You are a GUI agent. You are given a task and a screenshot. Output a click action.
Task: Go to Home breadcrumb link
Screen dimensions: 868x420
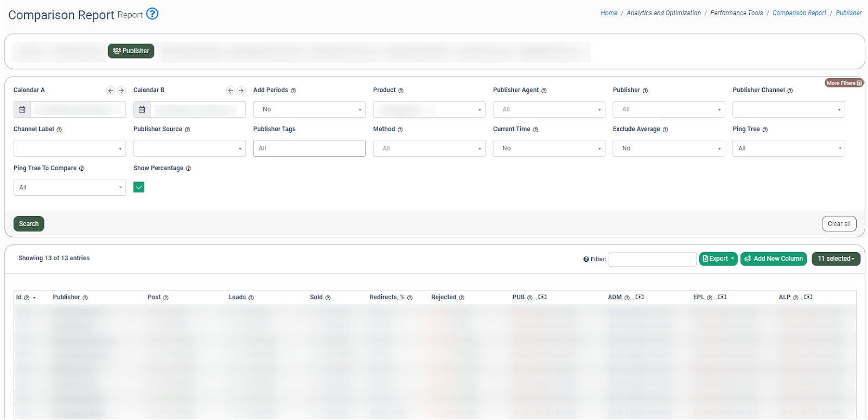[x=609, y=13]
